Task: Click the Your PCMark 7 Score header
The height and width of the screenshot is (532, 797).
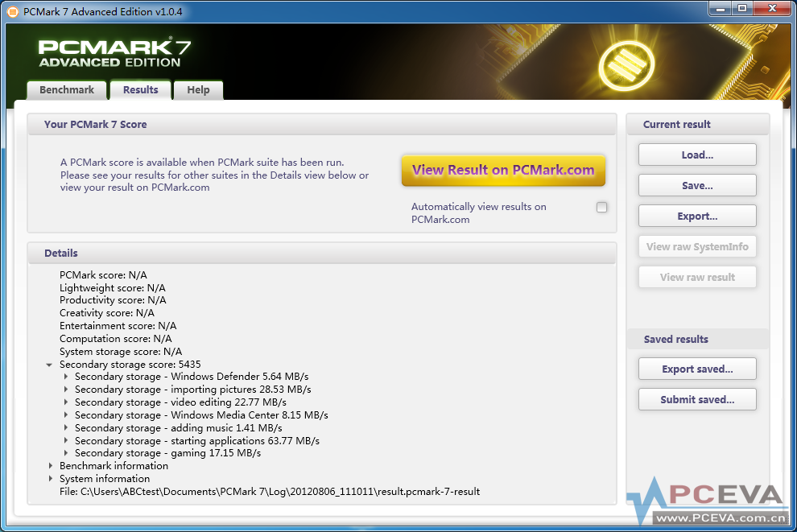Action: 322,125
